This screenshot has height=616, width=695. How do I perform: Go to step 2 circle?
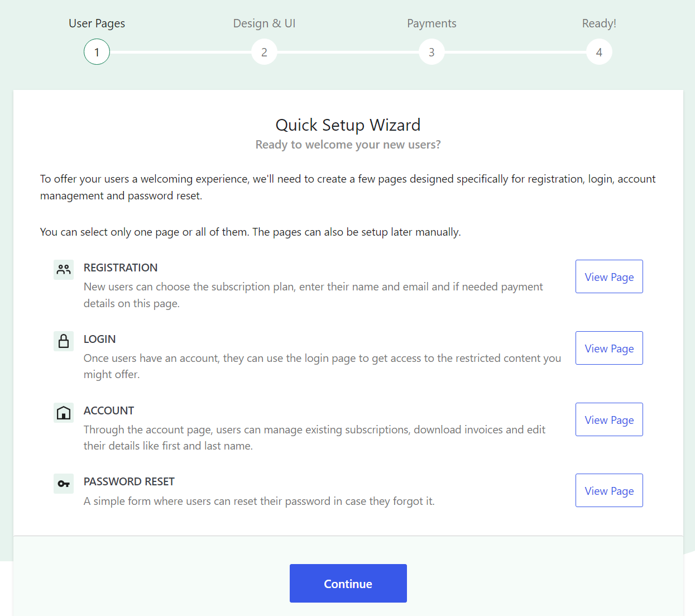point(264,52)
